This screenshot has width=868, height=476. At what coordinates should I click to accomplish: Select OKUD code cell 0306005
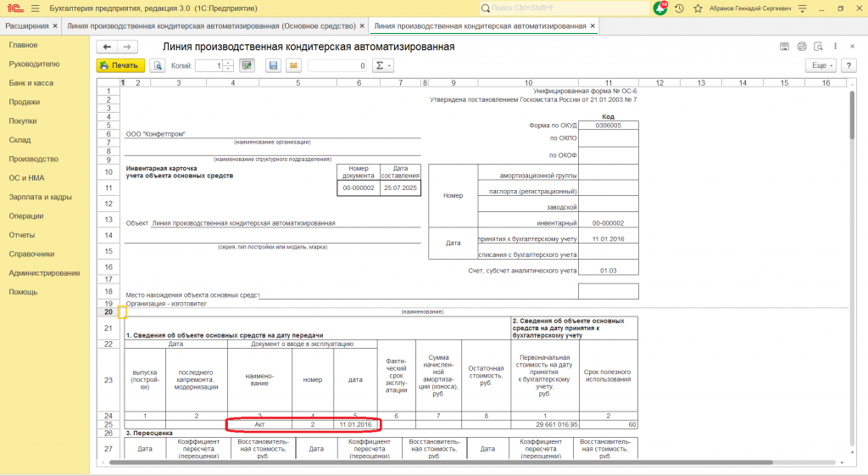point(608,126)
